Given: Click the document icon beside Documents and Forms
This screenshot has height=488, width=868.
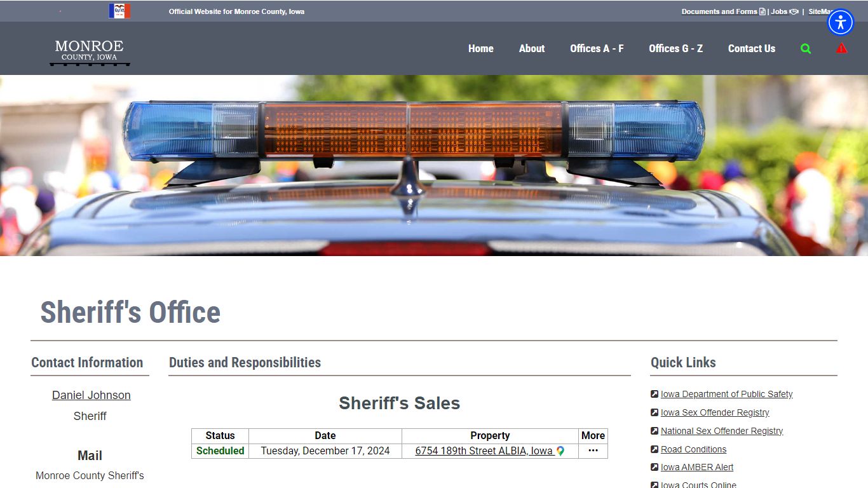Looking at the screenshot, I should (x=763, y=11).
